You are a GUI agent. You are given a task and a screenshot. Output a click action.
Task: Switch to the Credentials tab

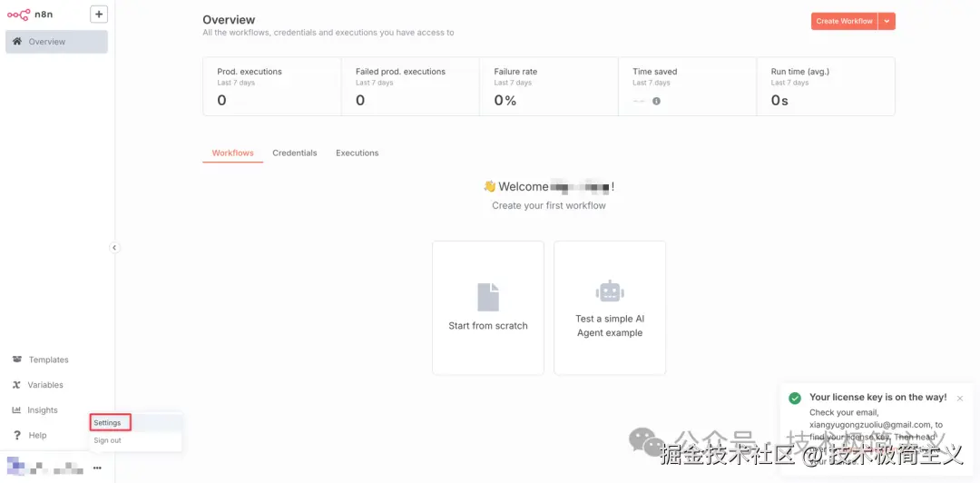click(294, 153)
